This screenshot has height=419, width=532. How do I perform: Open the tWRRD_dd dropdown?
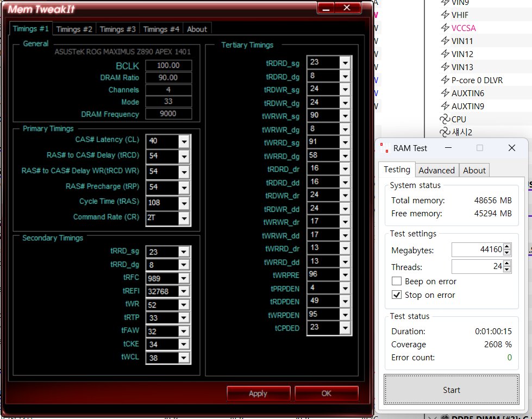(345, 261)
